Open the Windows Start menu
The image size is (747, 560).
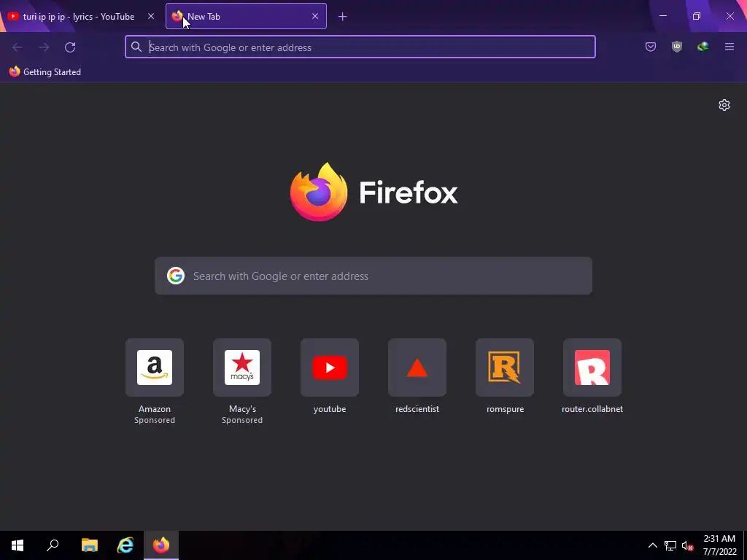pos(18,545)
